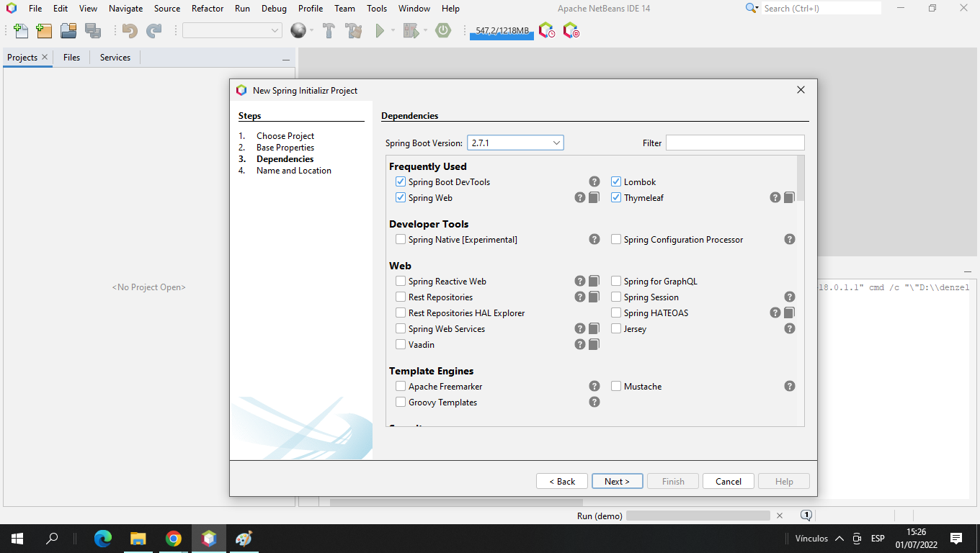The image size is (980, 553).
Task: Click the Profile Project clock icon
Action: (547, 31)
